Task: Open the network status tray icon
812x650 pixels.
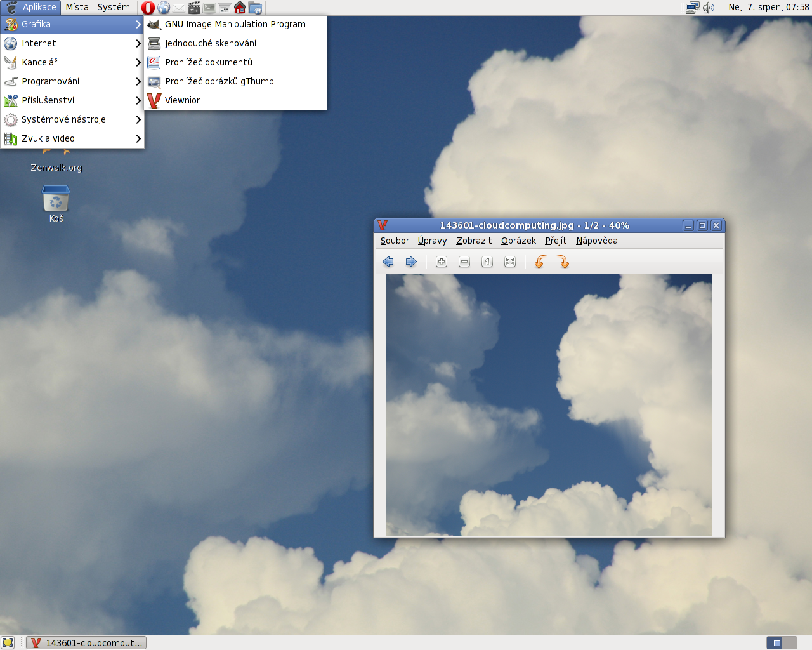Action: pyautogui.click(x=692, y=8)
